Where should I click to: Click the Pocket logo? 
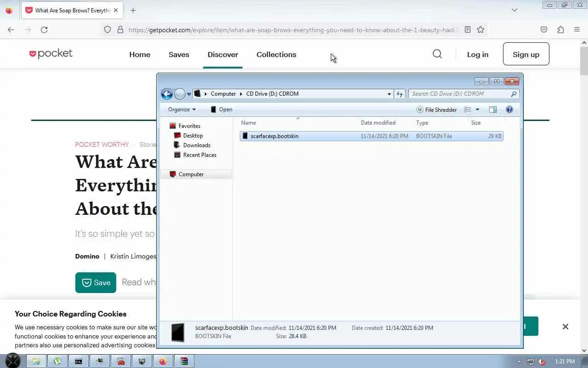(x=51, y=54)
